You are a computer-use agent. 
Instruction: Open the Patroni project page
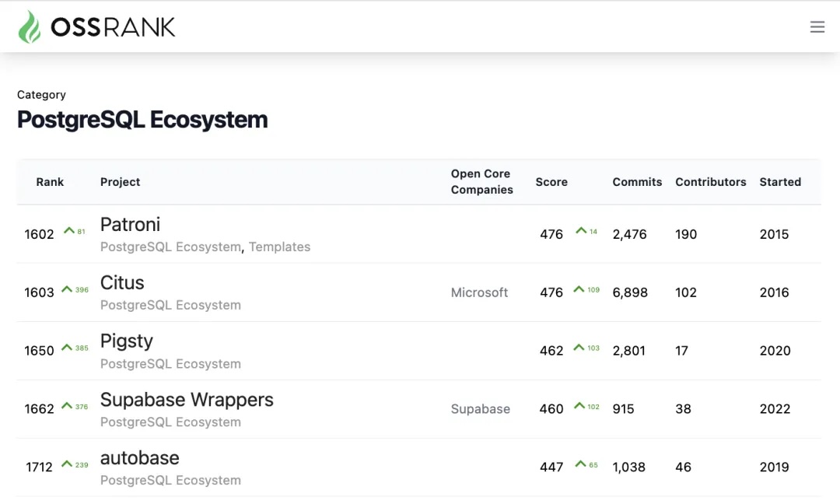coord(130,225)
